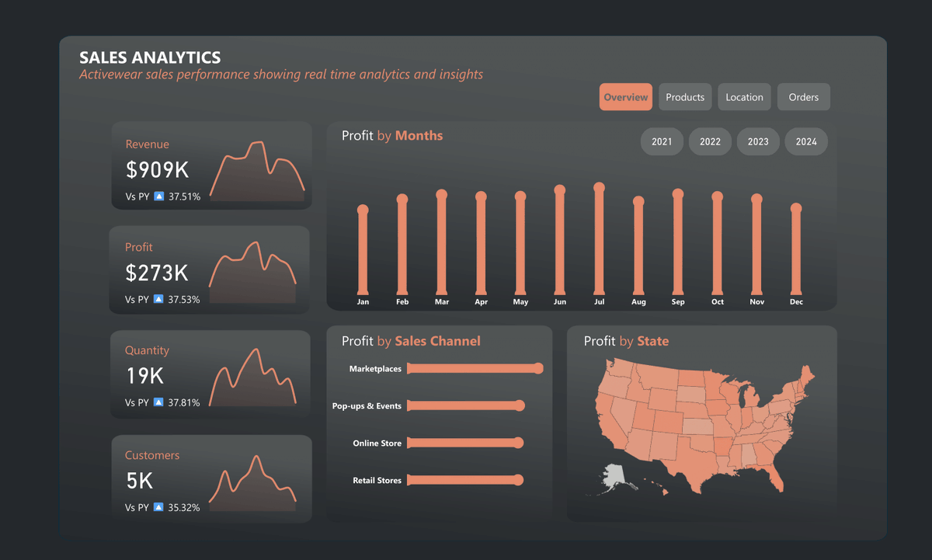Open the Products tab

tap(685, 97)
